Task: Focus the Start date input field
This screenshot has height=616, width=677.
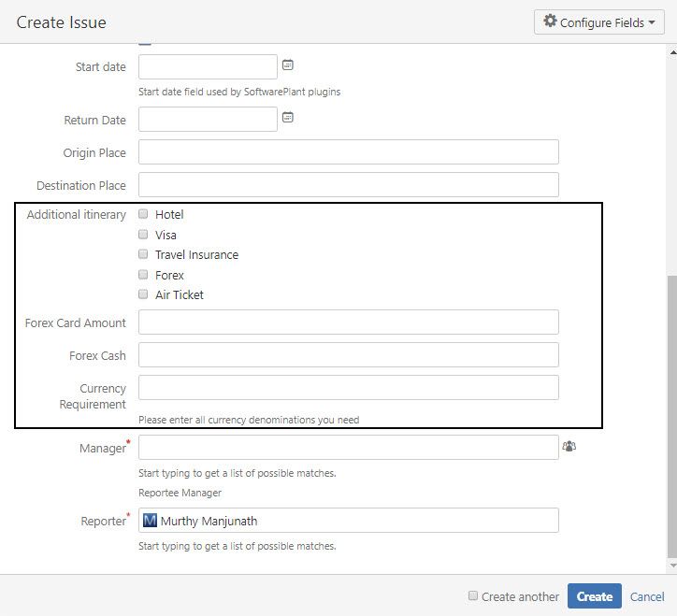Action: 208,67
